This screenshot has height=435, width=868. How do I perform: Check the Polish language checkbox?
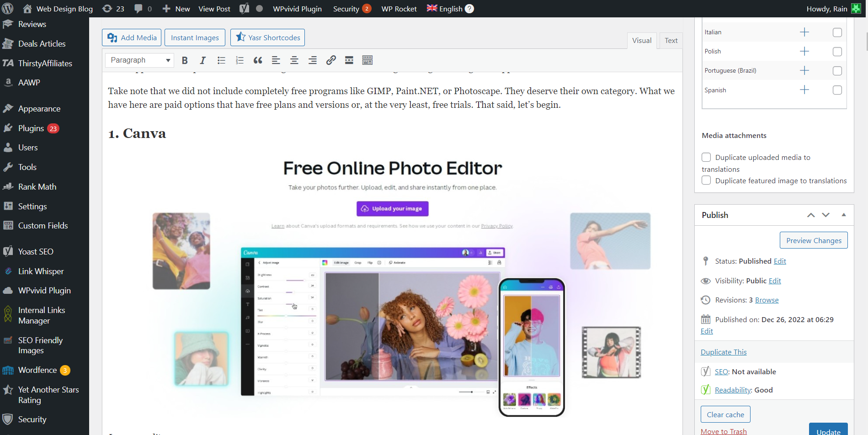point(837,52)
